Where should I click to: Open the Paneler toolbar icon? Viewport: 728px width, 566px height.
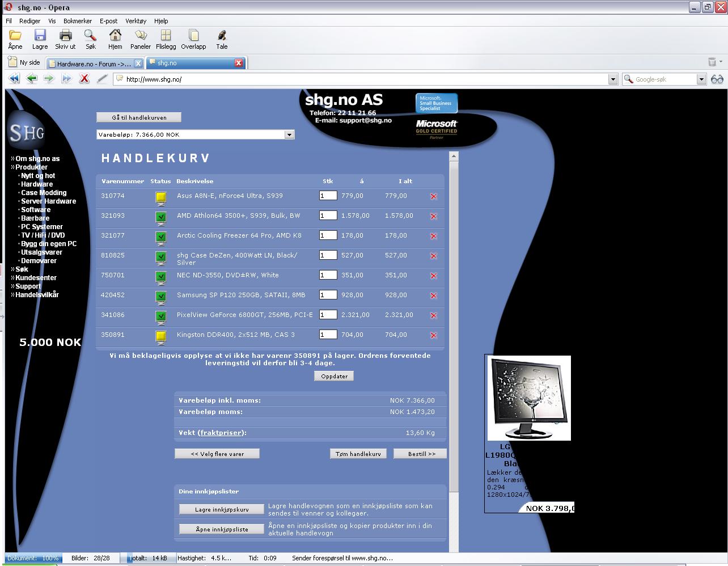[141, 36]
